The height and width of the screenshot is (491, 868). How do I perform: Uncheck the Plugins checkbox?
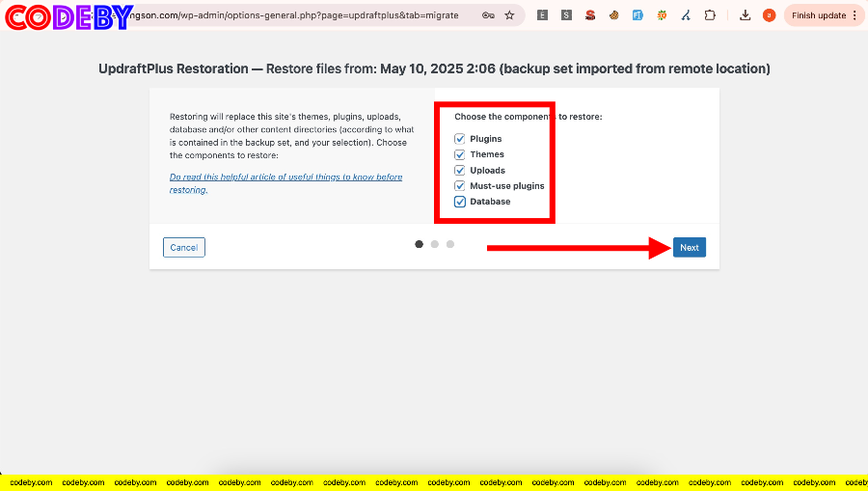pos(459,138)
